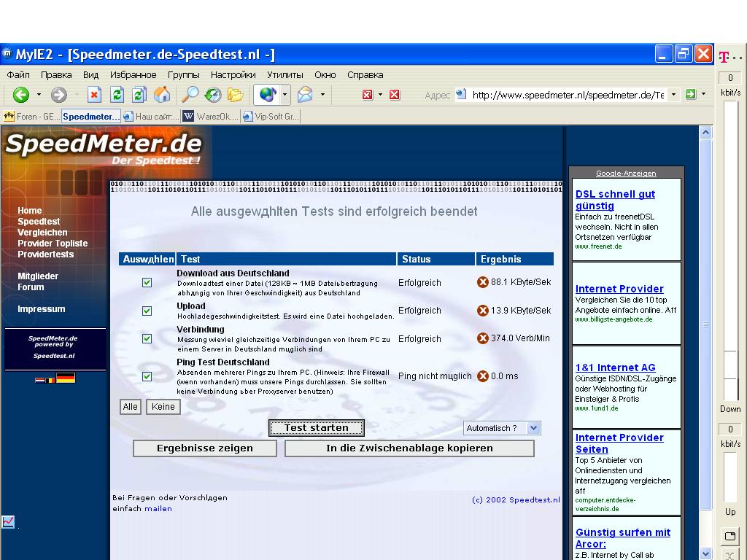Click the page icon in address bar

(x=461, y=94)
